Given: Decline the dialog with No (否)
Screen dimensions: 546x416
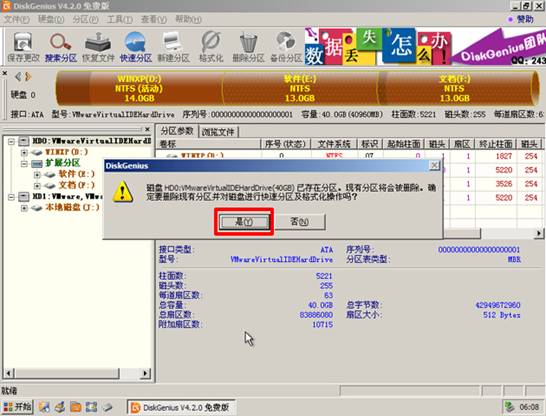Looking at the screenshot, I should (x=299, y=222).
